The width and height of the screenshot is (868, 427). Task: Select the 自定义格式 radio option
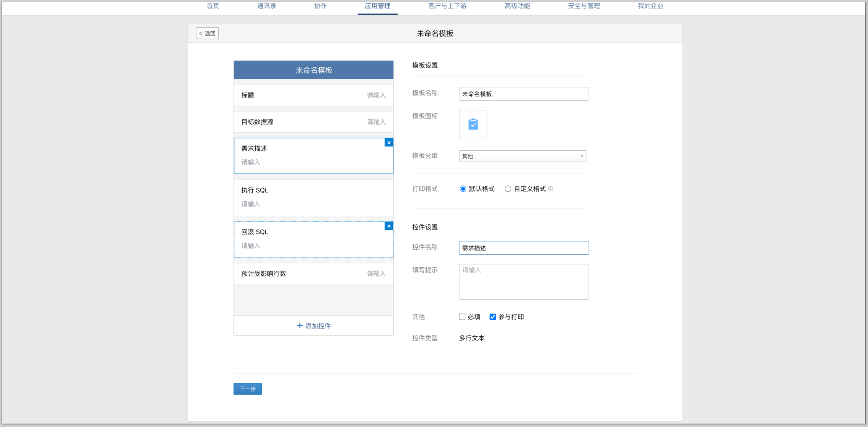click(508, 189)
